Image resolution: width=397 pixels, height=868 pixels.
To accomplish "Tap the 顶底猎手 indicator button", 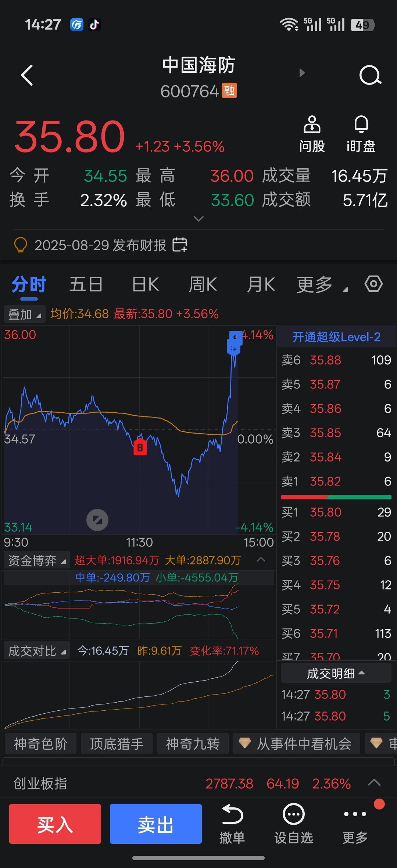I will [x=117, y=743].
